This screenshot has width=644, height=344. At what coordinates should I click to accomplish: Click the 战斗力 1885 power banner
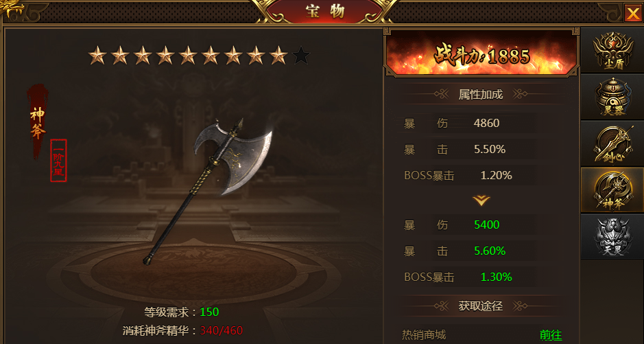481,53
